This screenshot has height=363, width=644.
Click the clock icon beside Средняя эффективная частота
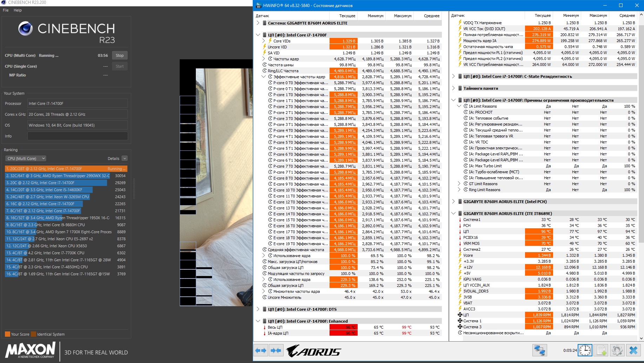pyautogui.click(x=265, y=250)
